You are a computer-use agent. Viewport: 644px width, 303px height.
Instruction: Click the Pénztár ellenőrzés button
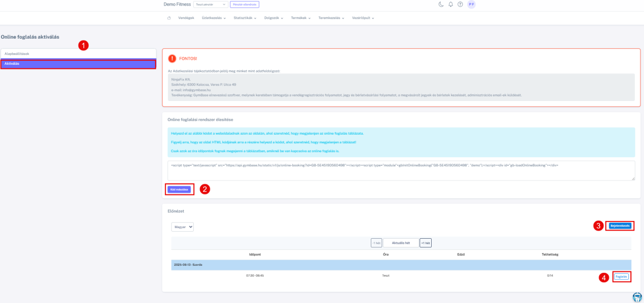(x=244, y=5)
